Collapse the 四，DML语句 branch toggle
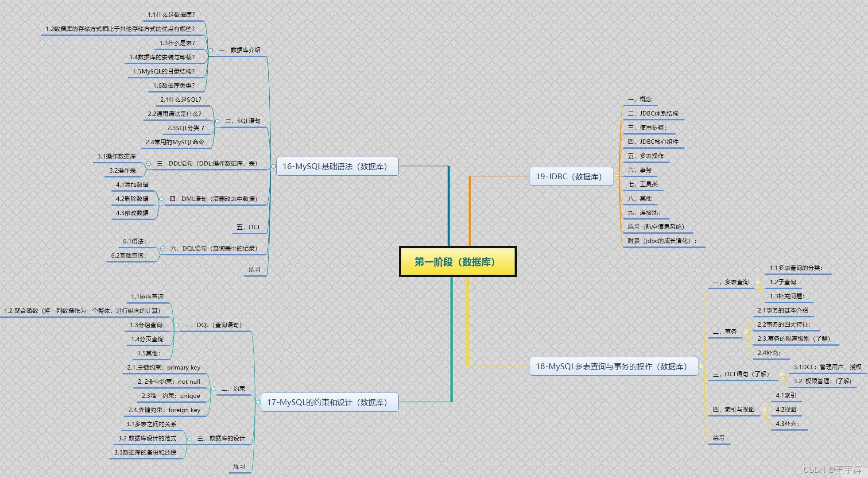The height and width of the screenshot is (478, 868). 161,199
